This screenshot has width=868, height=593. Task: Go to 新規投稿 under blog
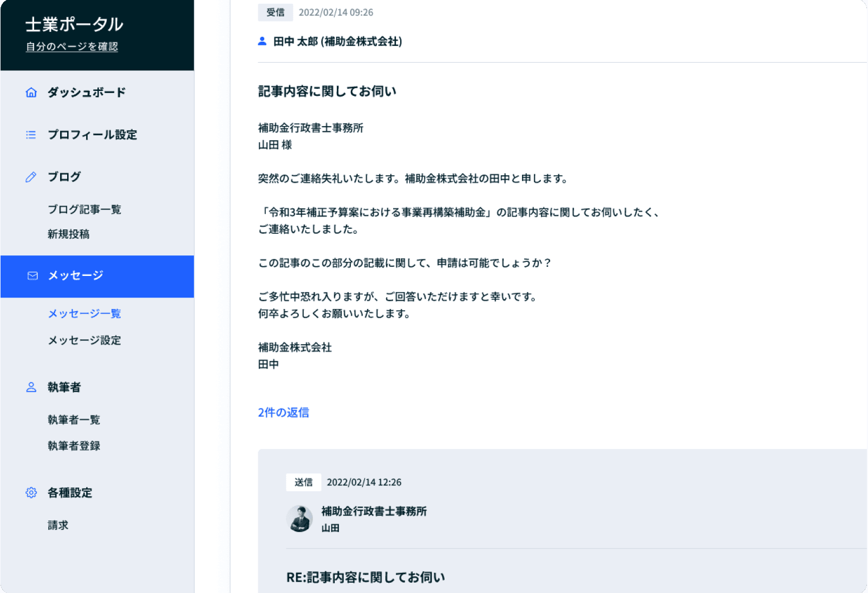coord(69,234)
